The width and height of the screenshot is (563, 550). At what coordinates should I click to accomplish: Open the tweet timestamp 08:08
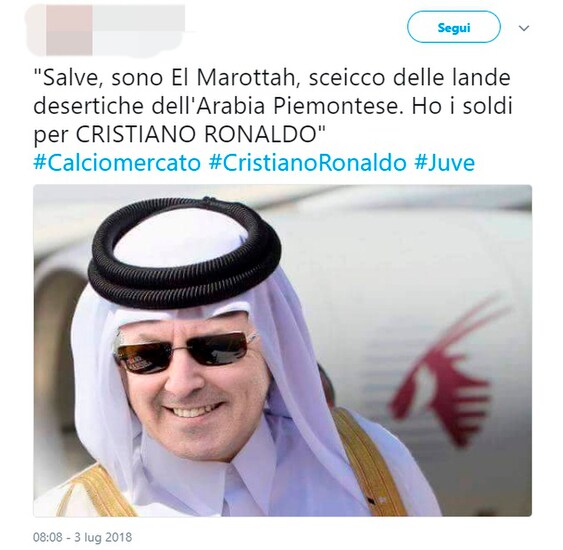coord(48,537)
